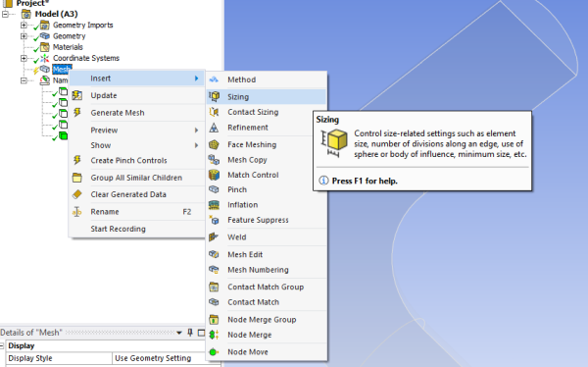
Task: Click the Create Pinch Controls icon
Action: click(x=77, y=160)
